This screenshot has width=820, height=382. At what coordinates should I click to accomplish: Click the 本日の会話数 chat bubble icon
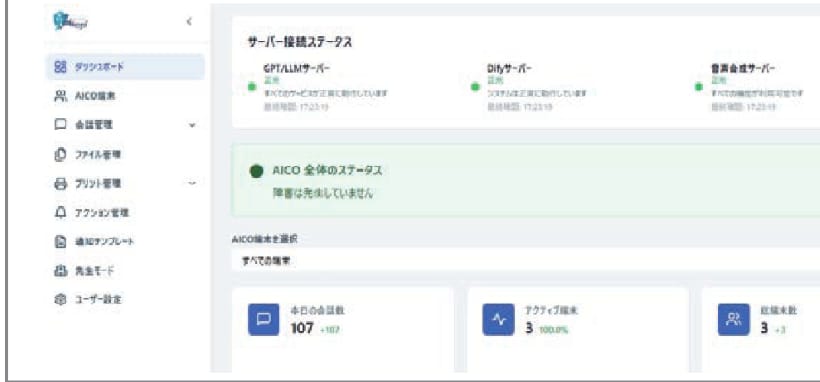point(264,319)
